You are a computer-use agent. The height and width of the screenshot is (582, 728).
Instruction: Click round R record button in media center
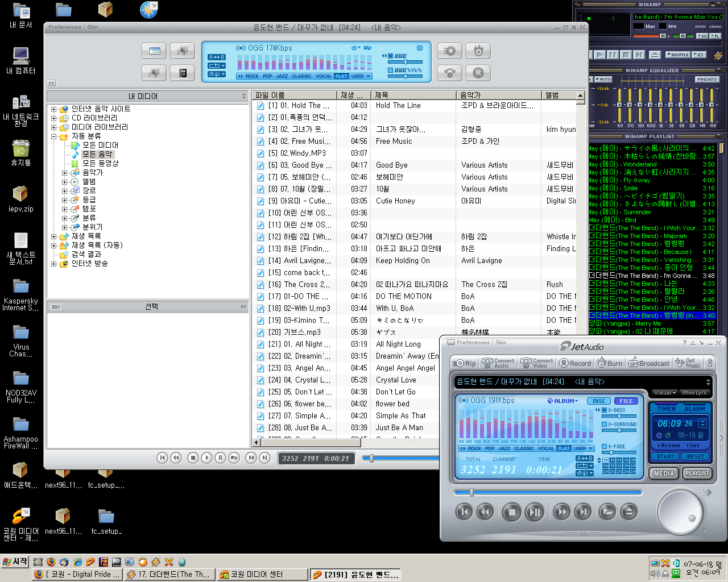tap(478, 73)
